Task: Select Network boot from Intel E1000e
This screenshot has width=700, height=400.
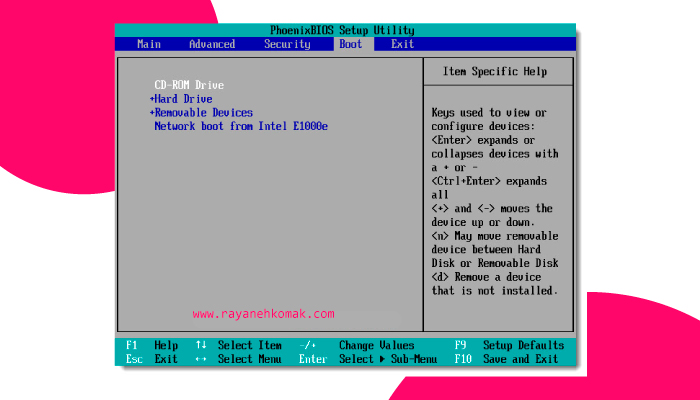Action: (241, 126)
